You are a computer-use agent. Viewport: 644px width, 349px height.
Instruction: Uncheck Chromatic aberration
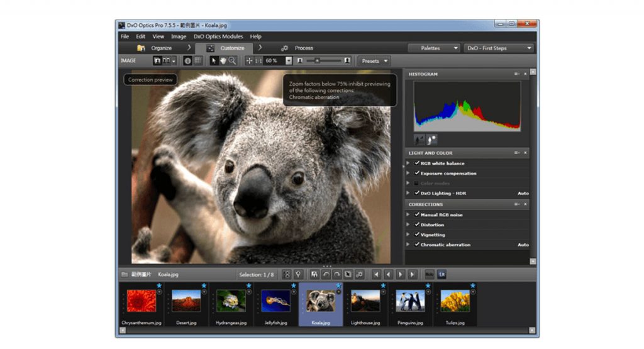point(417,244)
